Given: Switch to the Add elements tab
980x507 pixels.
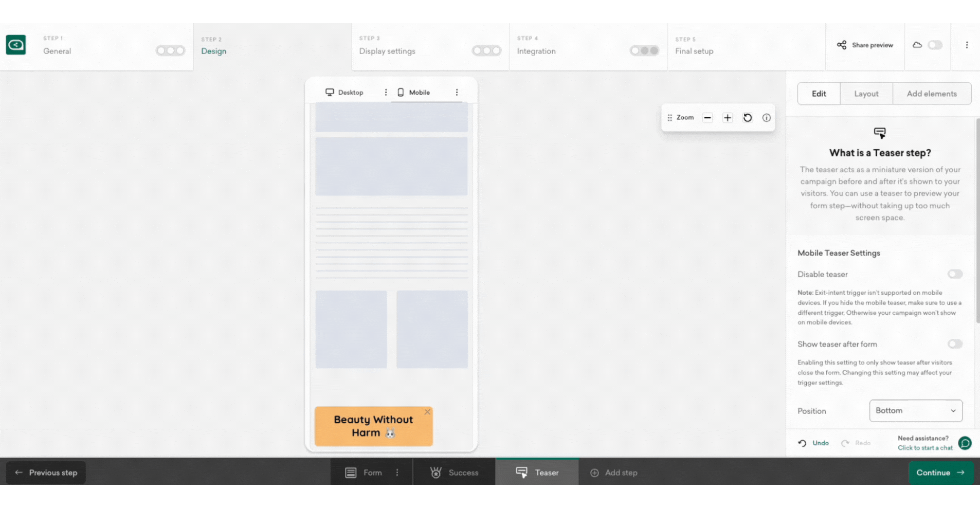Looking at the screenshot, I should point(931,94).
